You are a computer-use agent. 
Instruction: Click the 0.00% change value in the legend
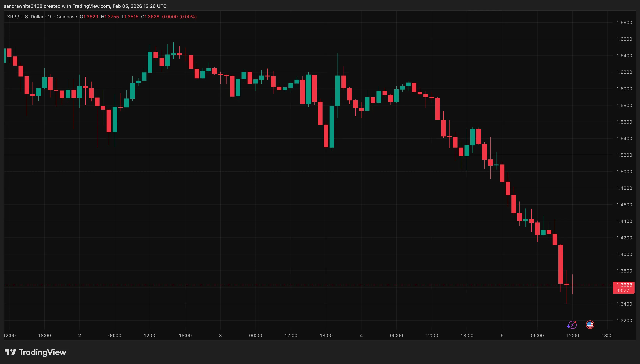pos(188,17)
